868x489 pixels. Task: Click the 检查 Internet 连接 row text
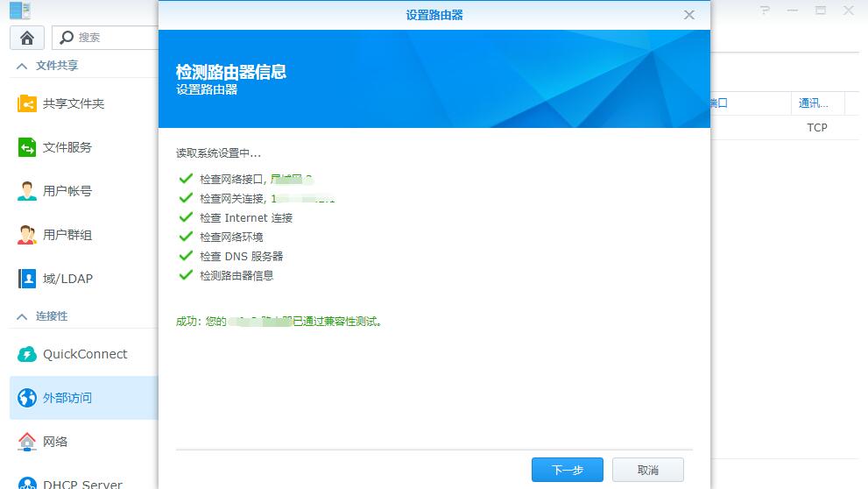coord(246,217)
